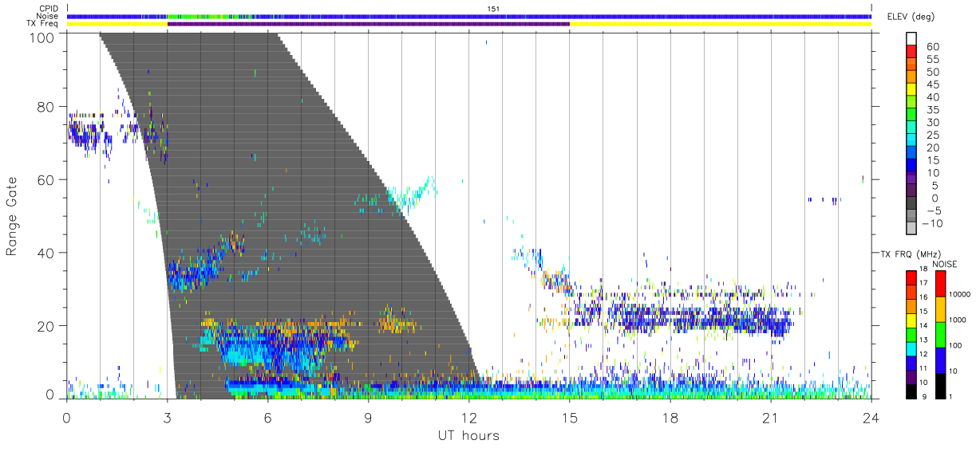Click the "100" tick label on Range Gate axis

(41, 37)
